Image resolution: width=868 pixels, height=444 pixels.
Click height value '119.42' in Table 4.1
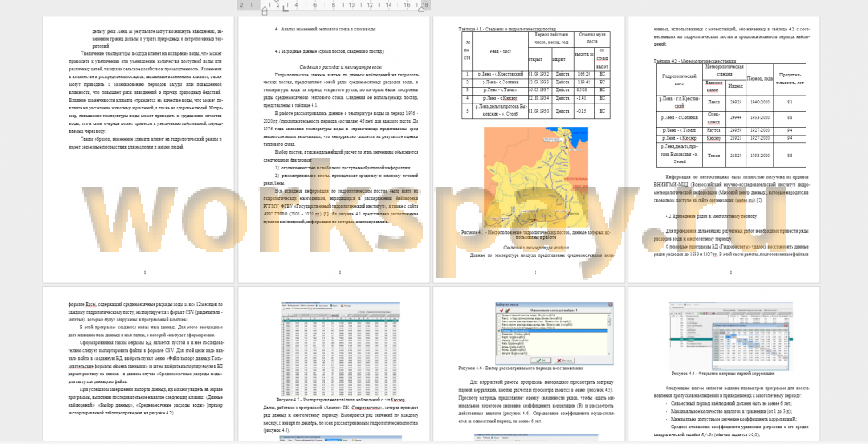point(583,82)
